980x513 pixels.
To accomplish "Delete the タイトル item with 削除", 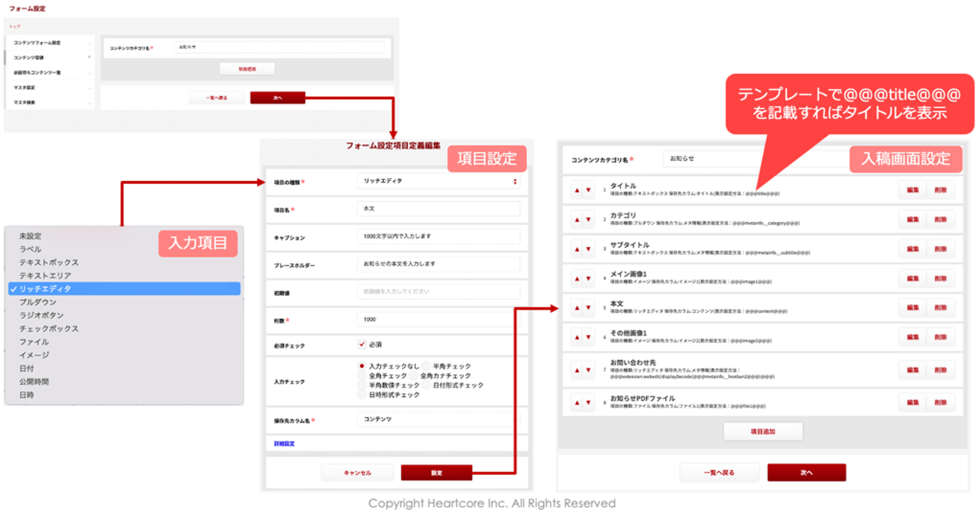I will pyautogui.click(x=941, y=190).
